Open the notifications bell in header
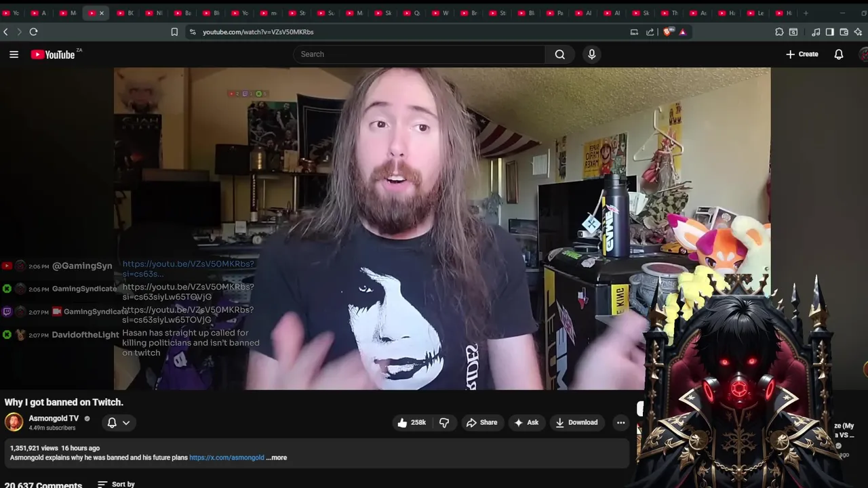 tap(839, 54)
